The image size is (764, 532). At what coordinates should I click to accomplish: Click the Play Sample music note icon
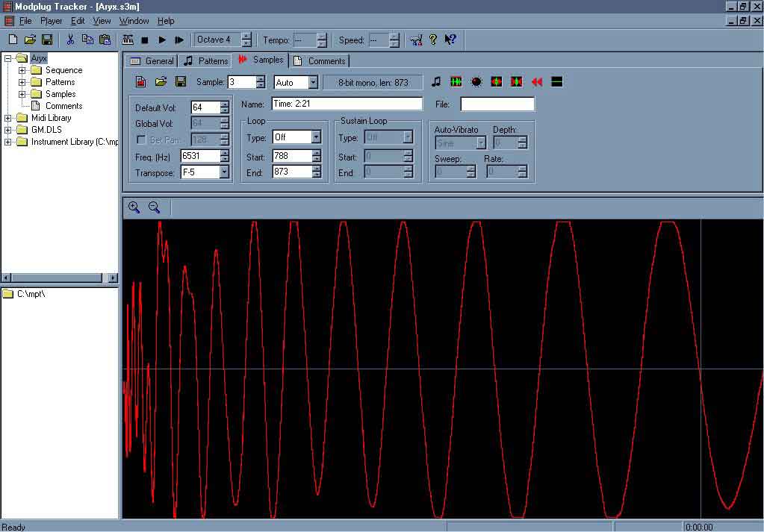436,82
